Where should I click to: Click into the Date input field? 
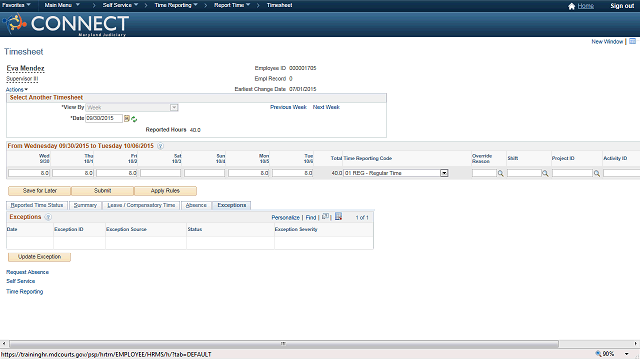(104, 118)
